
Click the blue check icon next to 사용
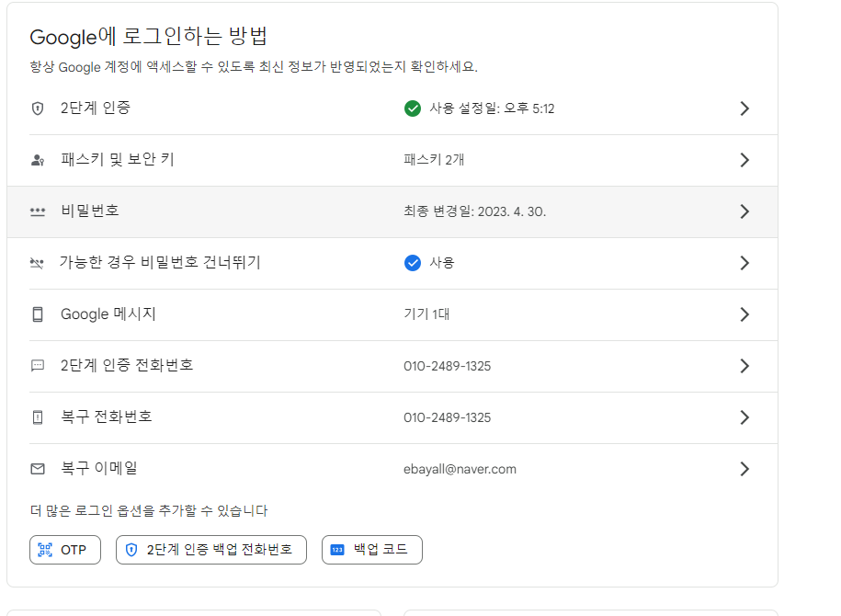click(x=413, y=263)
